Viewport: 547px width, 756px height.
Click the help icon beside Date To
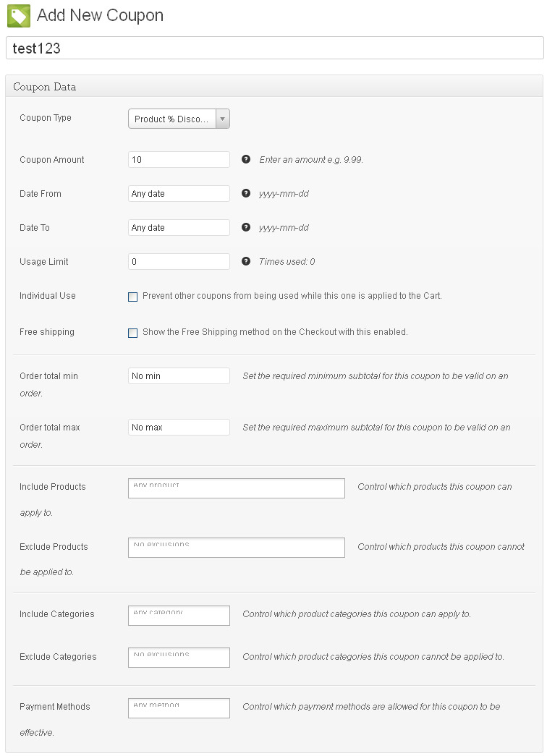tap(246, 227)
